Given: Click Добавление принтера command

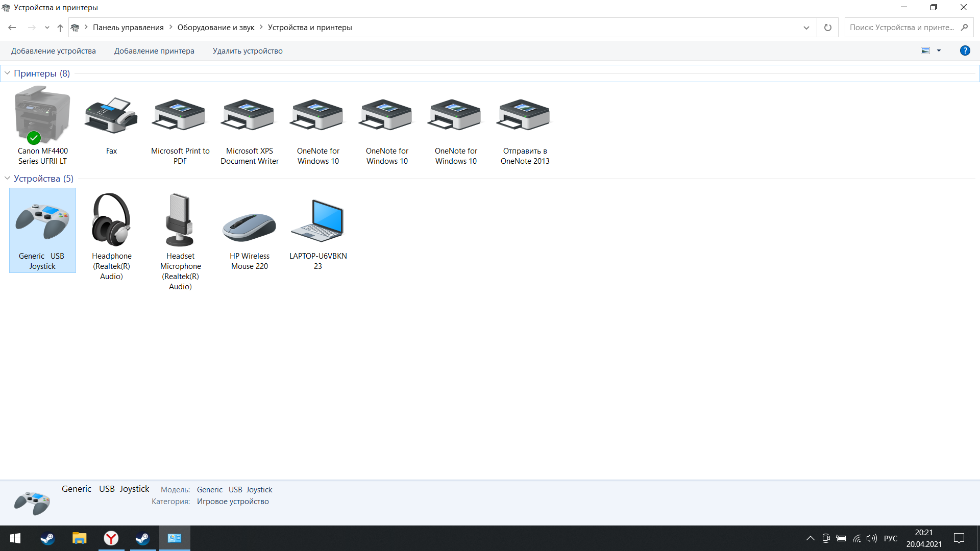Looking at the screenshot, I should click(154, 51).
